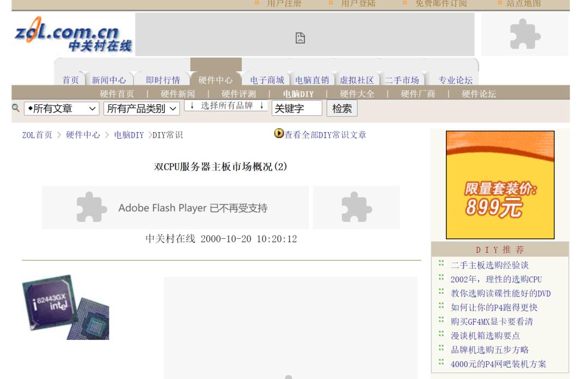Open link 4000元的P4网吧装机方案
Image resolution: width=588 pixels, height=379 pixels.
[x=498, y=364]
